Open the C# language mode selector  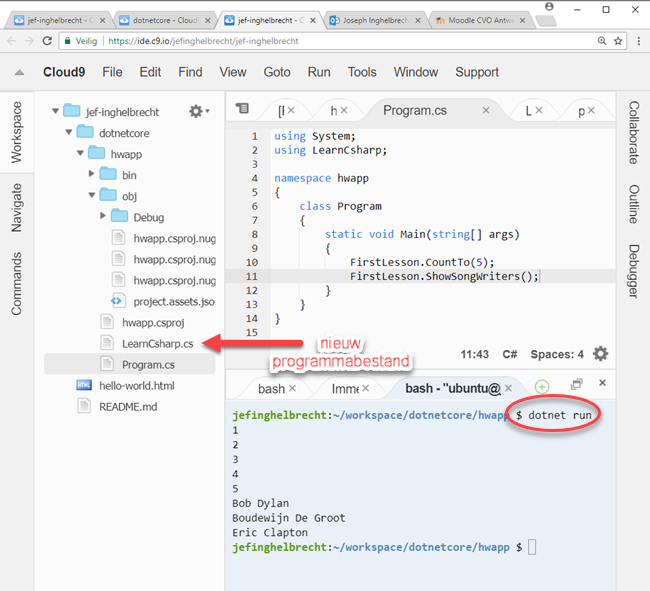(509, 354)
